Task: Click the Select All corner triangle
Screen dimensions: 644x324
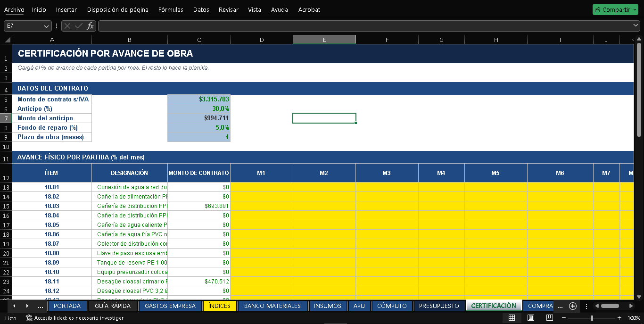Action: pyautogui.click(x=8, y=40)
